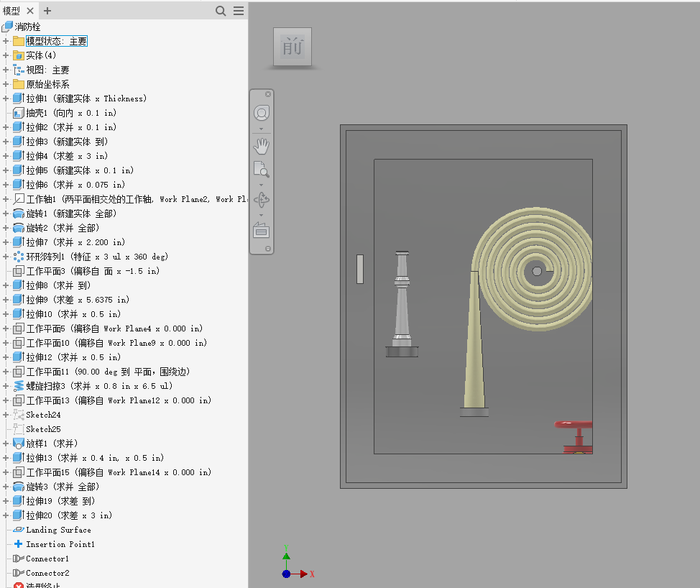Switch to the 模型 tab
700x588 pixels.
click(x=11, y=11)
